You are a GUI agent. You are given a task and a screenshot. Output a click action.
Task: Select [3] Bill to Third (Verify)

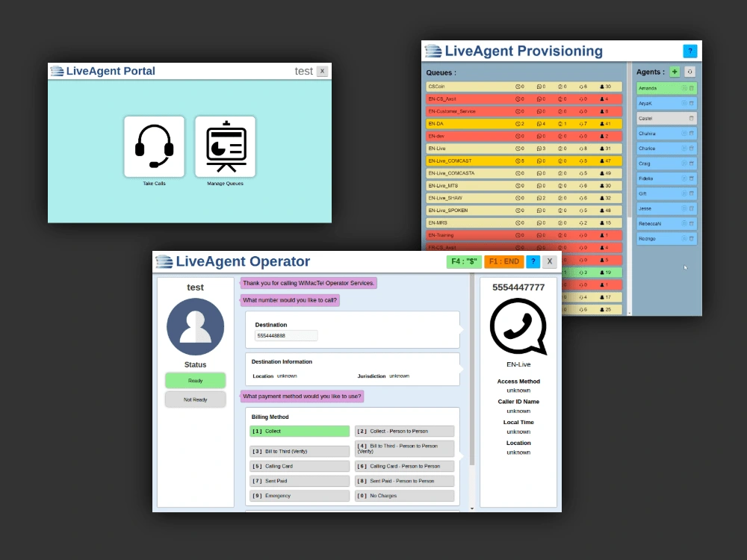coord(300,451)
